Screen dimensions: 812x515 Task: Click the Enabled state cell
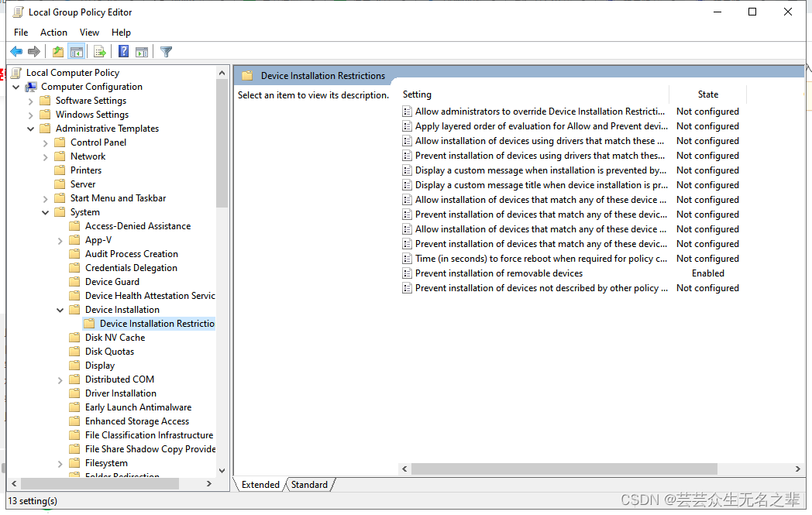[x=708, y=273]
